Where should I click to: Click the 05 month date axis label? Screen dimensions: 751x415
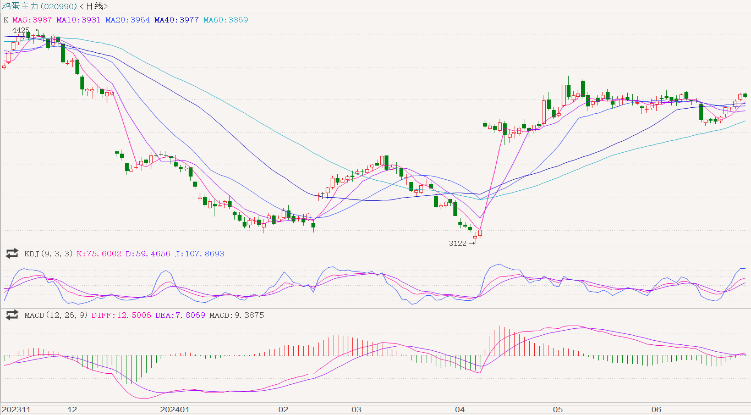(x=558, y=410)
